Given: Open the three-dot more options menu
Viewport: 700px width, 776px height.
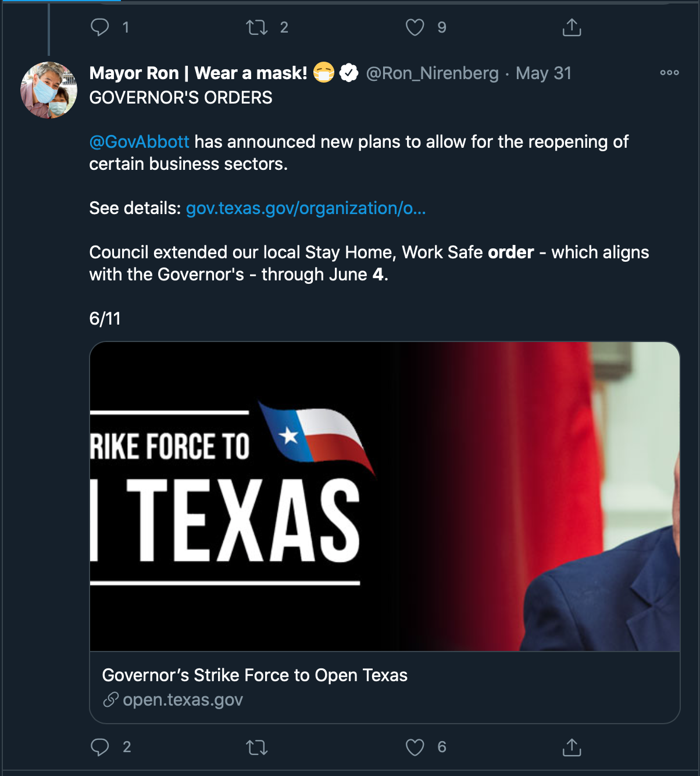Looking at the screenshot, I should [669, 73].
